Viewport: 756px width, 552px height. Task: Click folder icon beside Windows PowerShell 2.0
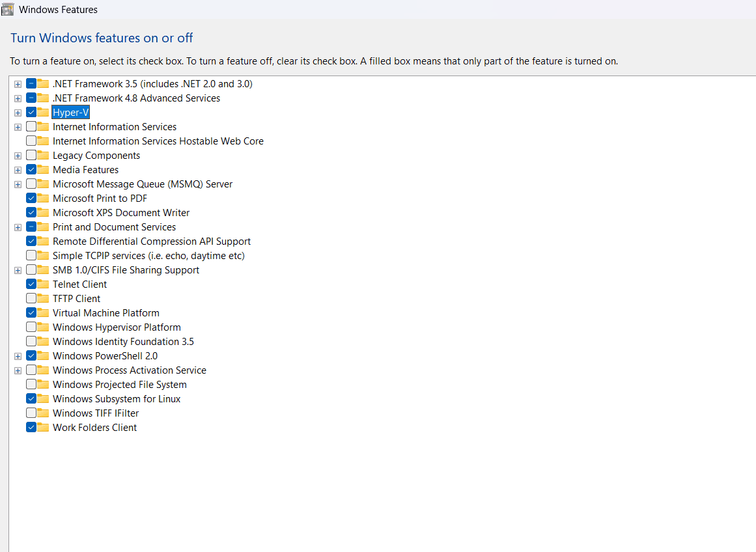coord(44,356)
